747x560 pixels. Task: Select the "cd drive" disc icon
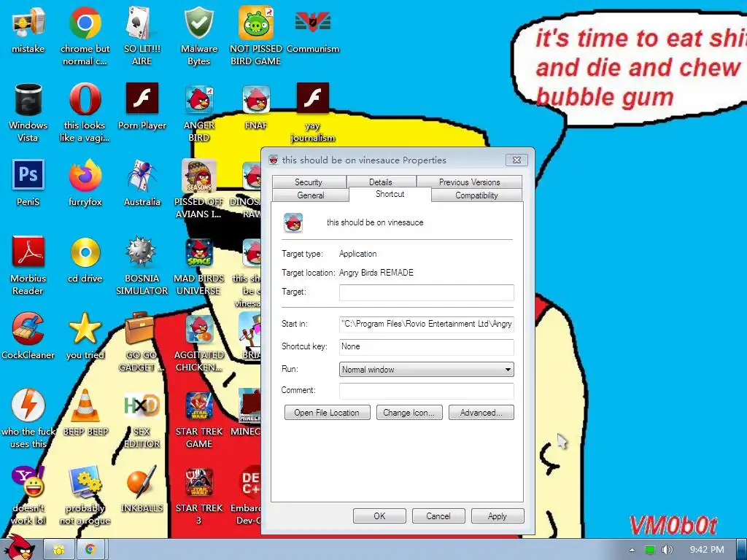(85, 260)
